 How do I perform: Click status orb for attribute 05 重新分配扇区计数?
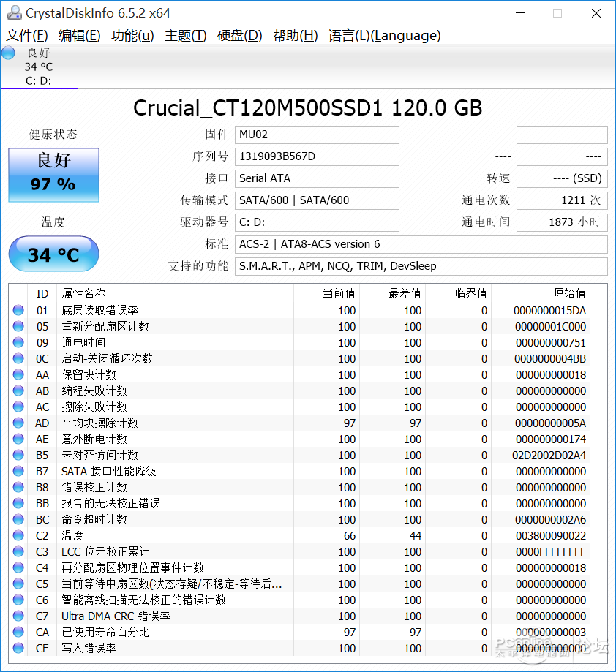[x=18, y=326]
